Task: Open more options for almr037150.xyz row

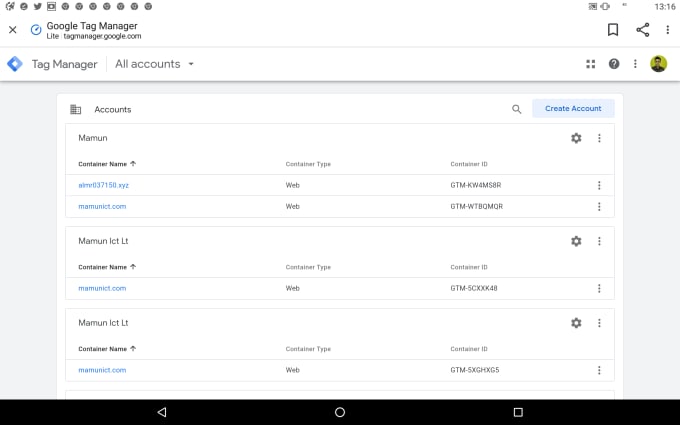Action: coord(599,186)
